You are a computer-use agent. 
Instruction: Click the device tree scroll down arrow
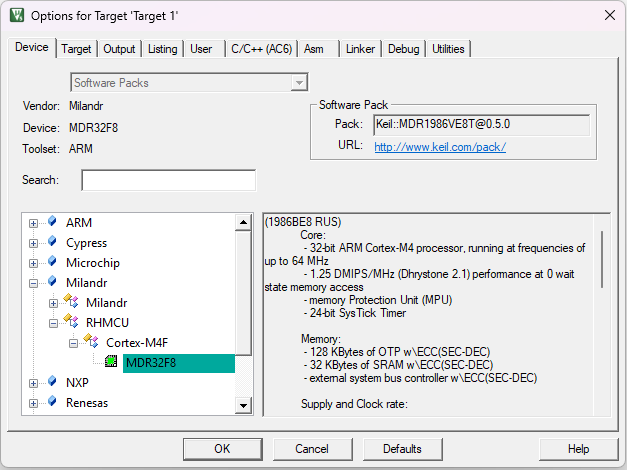tap(243, 404)
